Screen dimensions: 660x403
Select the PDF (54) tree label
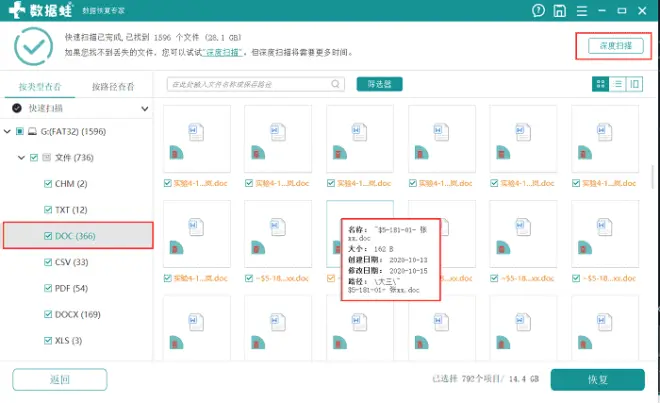pos(72,288)
